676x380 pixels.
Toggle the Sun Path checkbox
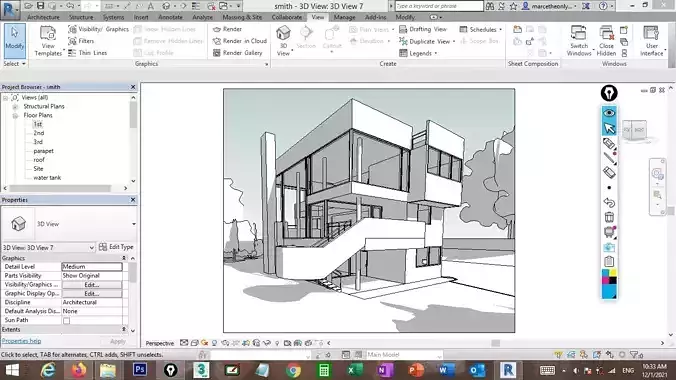click(66, 320)
